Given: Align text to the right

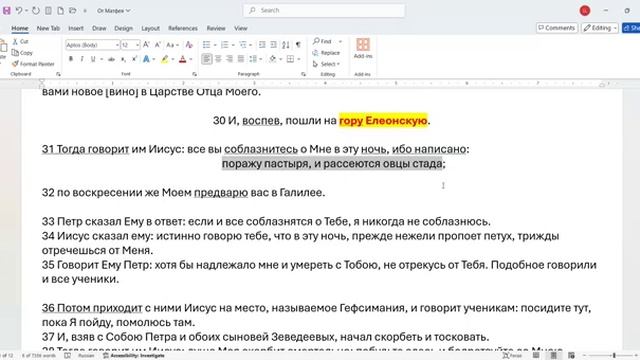Looking at the screenshot, I should tap(229, 59).
